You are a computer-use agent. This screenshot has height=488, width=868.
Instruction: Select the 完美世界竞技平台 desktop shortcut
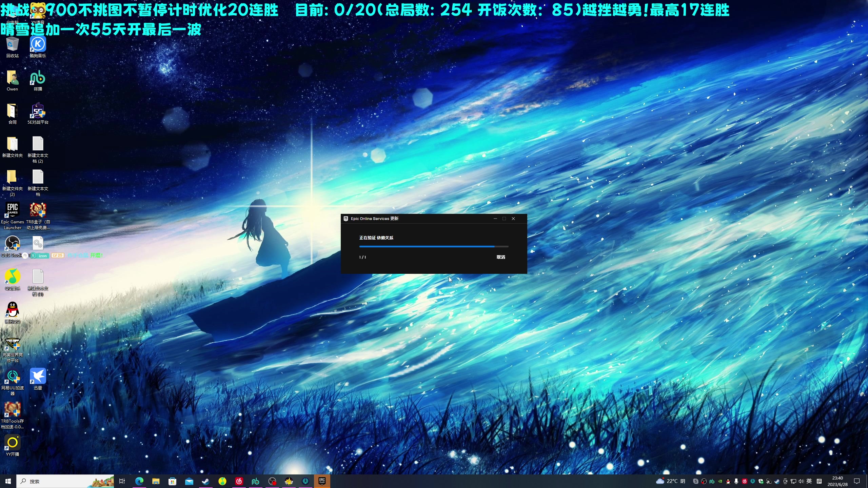(x=12, y=350)
